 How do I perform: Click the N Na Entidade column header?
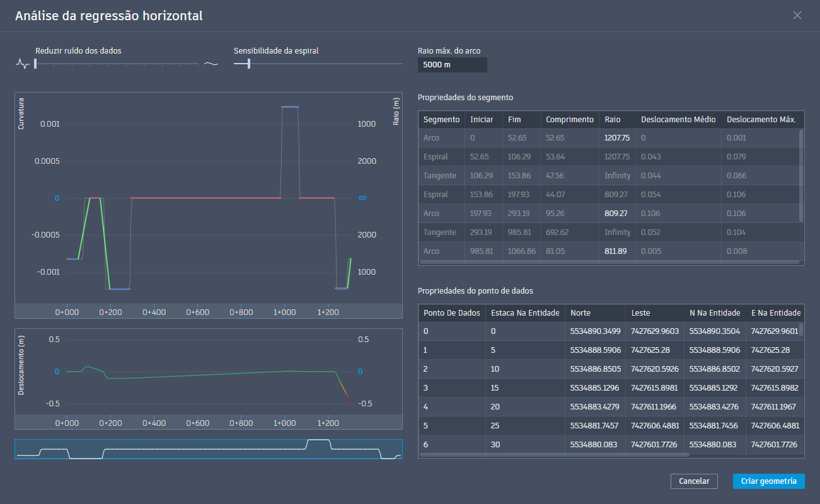tap(714, 313)
